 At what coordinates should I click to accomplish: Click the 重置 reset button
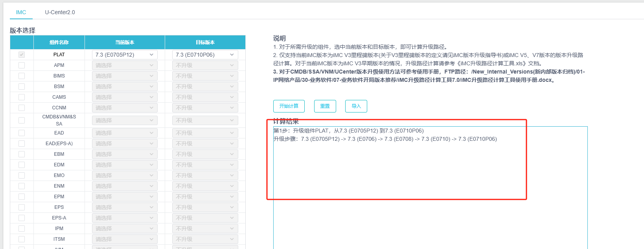coord(325,106)
